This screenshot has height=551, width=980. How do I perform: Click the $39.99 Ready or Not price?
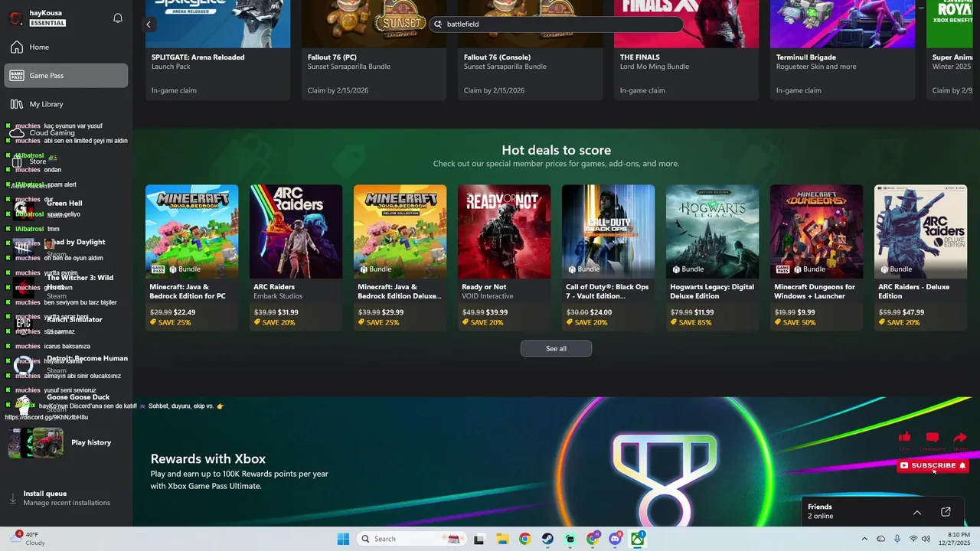pos(497,312)
